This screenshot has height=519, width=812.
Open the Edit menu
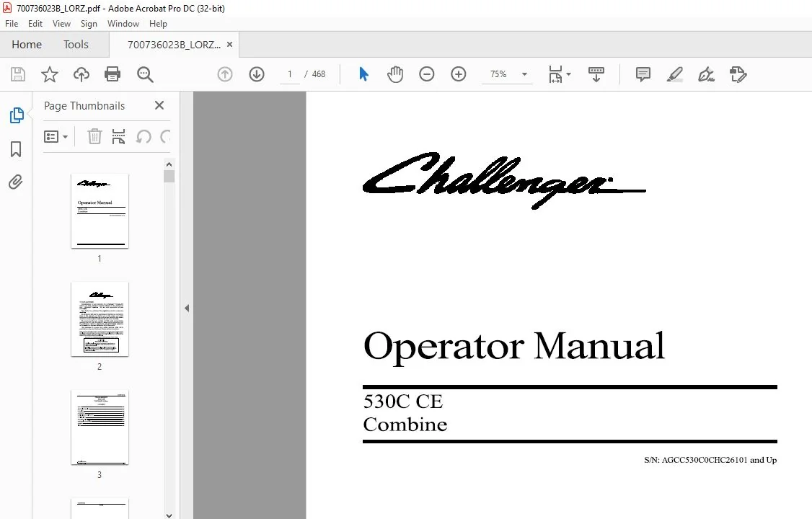[x=35, y=24]
